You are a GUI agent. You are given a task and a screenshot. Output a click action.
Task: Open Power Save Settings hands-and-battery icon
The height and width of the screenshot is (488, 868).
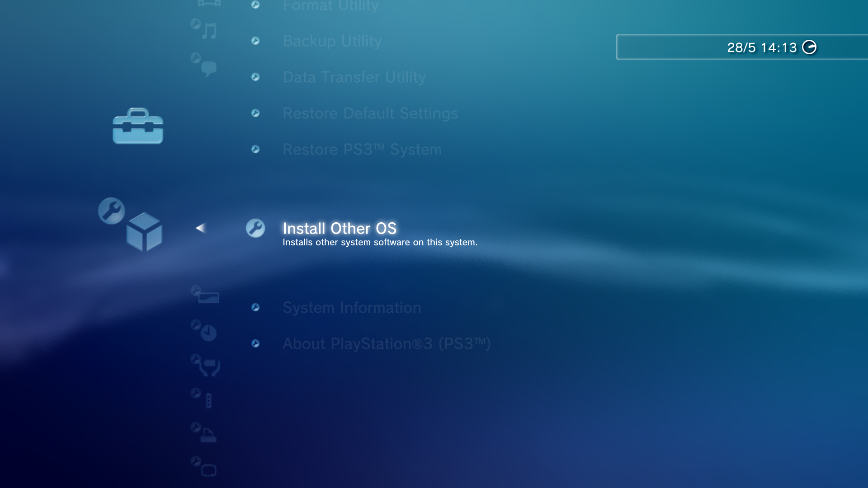coord(205,365)
